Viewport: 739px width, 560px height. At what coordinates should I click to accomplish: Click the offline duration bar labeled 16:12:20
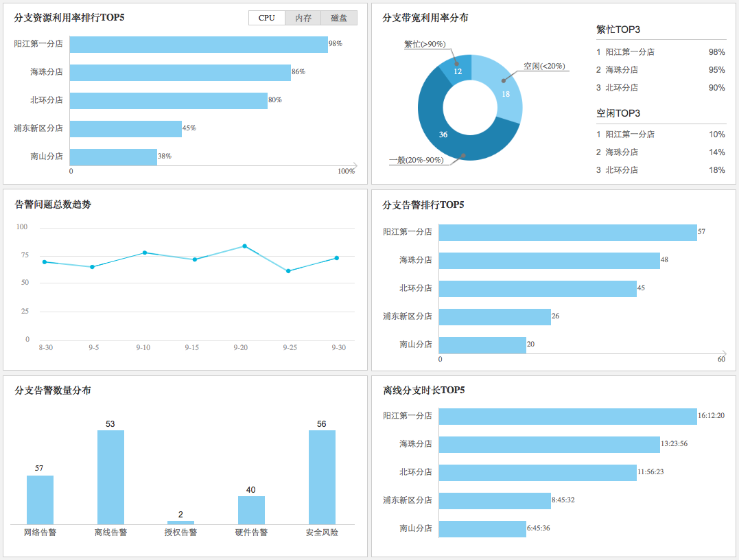pyautogui.click(x=567, y=416)
